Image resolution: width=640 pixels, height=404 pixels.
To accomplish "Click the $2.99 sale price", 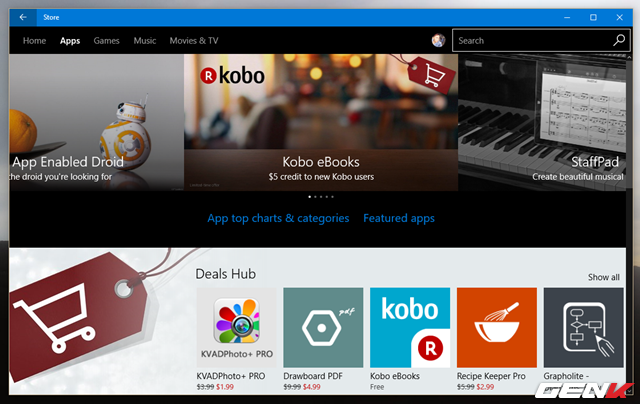I will pyautogui.click(x=485, y=387).
